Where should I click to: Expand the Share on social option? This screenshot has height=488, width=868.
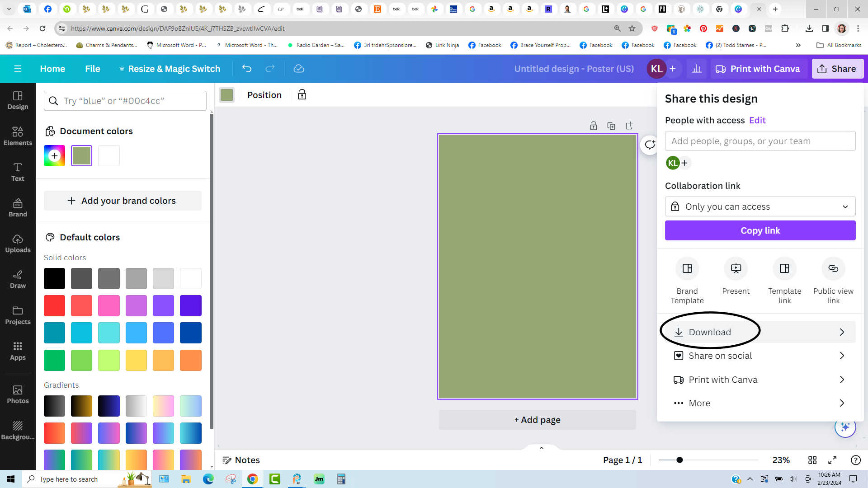(x=760, y=356)
